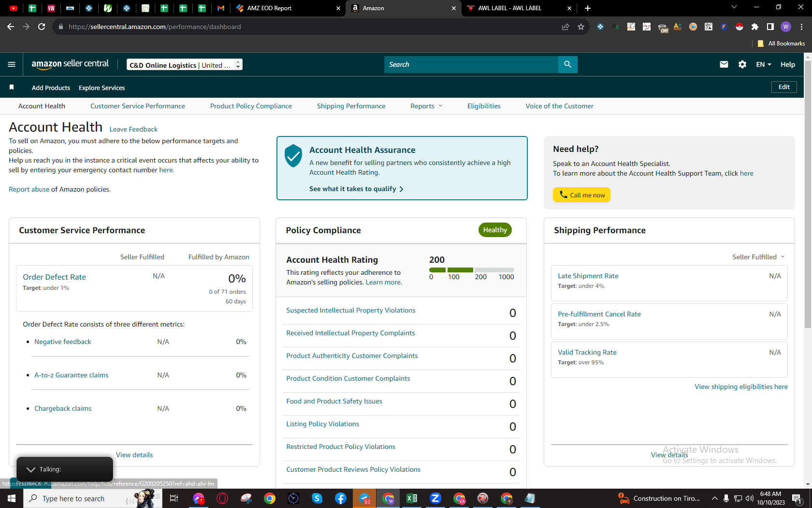Click the browser address bar URL
Viewport: 812px width, 508px height.
[155, 27]
